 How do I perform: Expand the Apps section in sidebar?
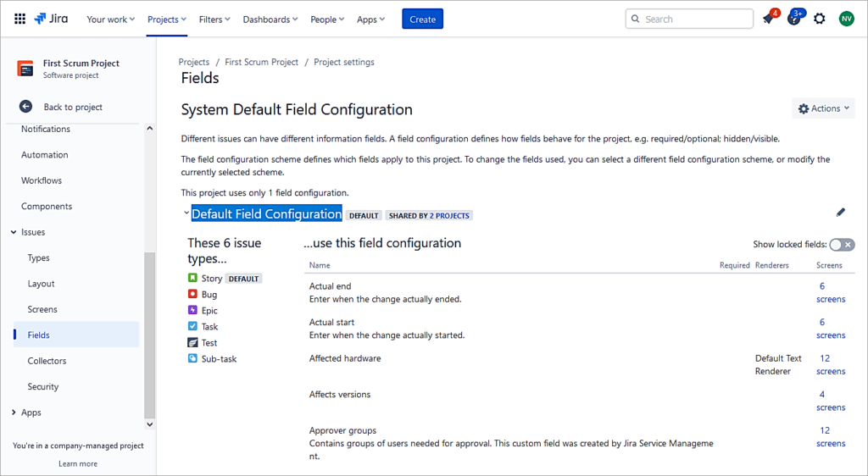pyautogui.click(x=14, y=412)
